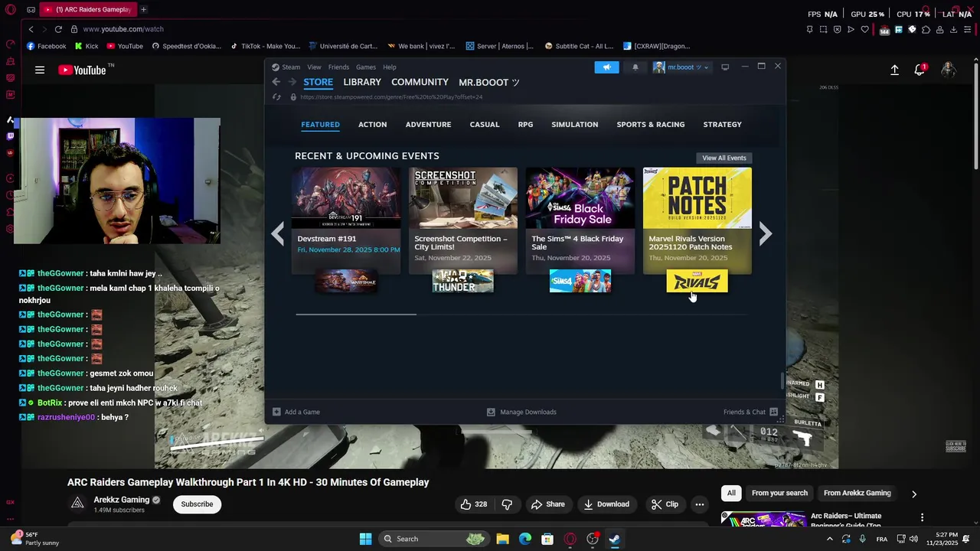Clip the ARC Raiders video
The width and height of the screenshot is (980, 551).
coord(665,504)
